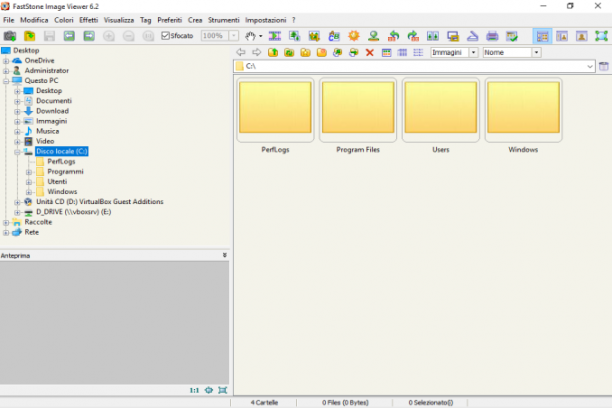Switch to details view style
The image size is (612, 408).
402,52
